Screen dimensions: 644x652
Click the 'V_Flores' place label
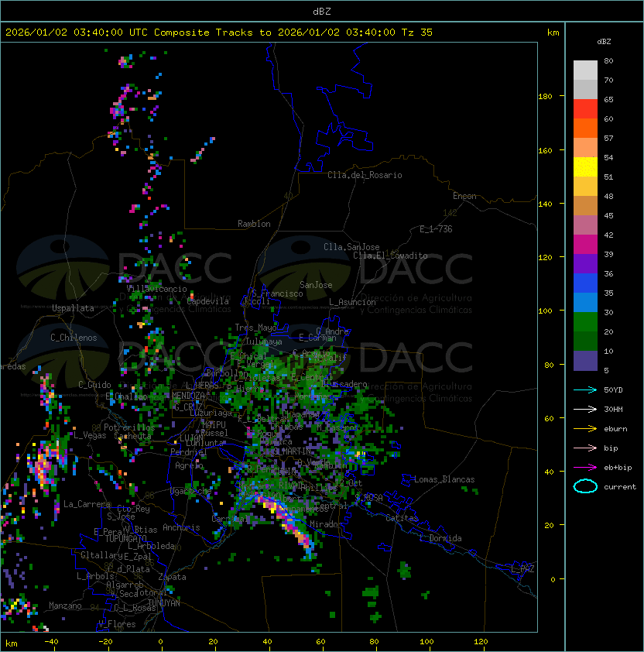117,624
